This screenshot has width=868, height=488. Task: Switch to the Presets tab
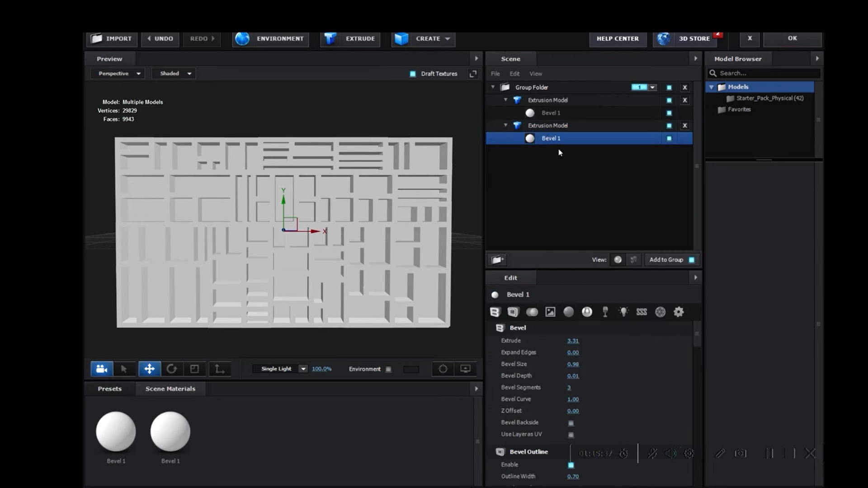tap(110, 389)
